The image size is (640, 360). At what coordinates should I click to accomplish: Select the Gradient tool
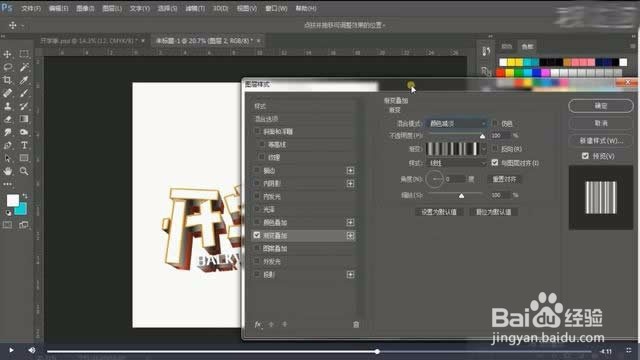pos(24,119)
